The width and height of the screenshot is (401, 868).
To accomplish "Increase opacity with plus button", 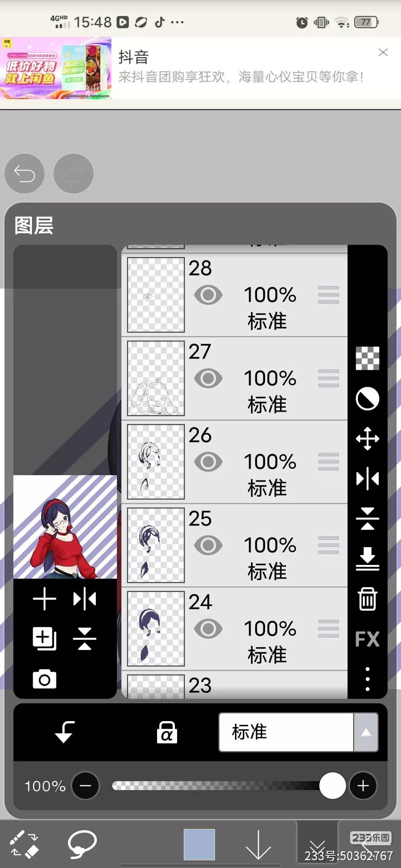I will [363, 786].
